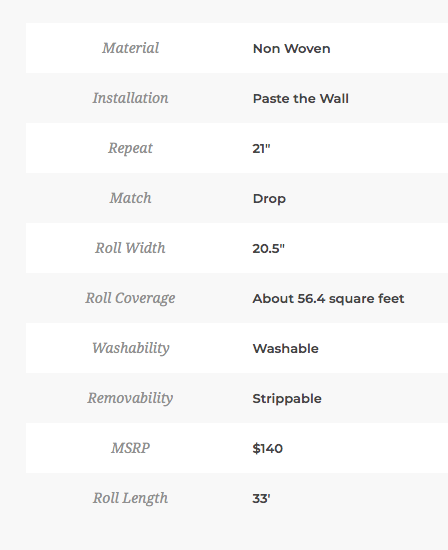Screen dimensions: 448x550
Task: Select the Strippable value
Action: click(287, 399)
